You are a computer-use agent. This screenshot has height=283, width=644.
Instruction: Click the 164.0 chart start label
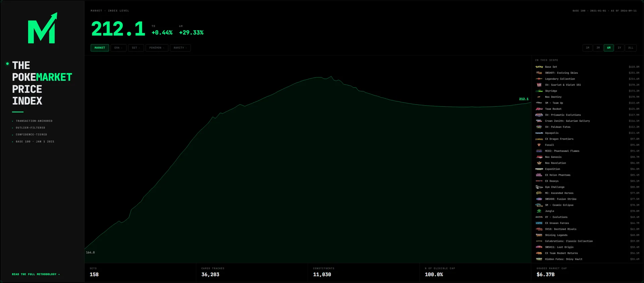(x=90, y=252)
